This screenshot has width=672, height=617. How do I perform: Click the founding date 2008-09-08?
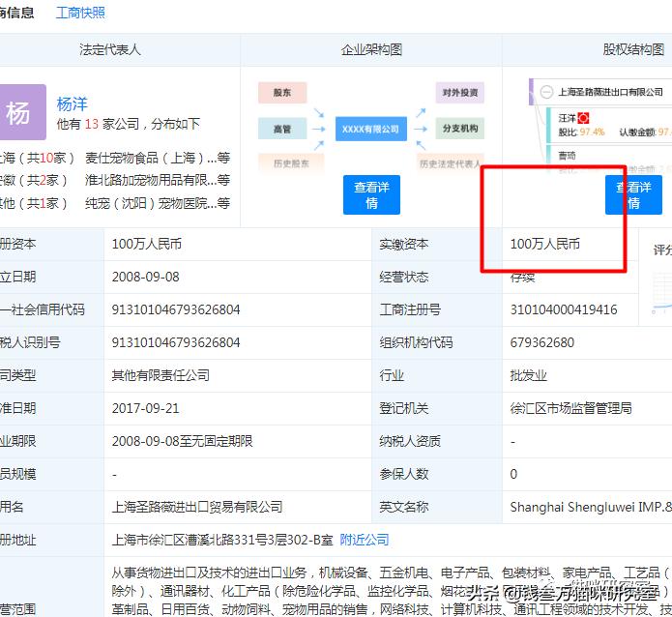tap(146, 277)
